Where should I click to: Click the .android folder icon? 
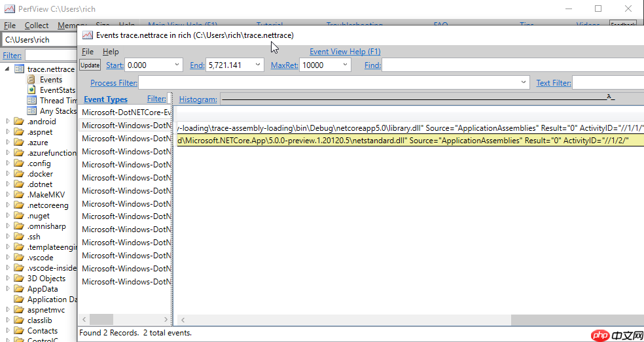tap(19, 122)
